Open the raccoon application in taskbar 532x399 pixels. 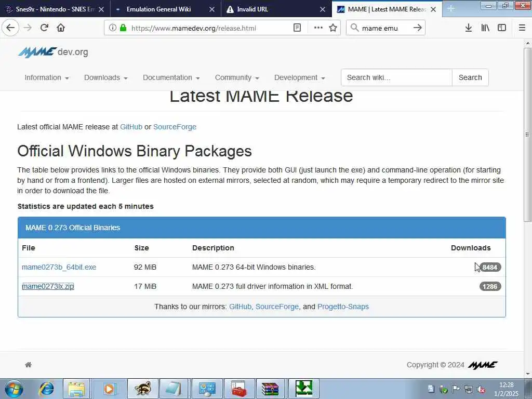coord(142,389)
